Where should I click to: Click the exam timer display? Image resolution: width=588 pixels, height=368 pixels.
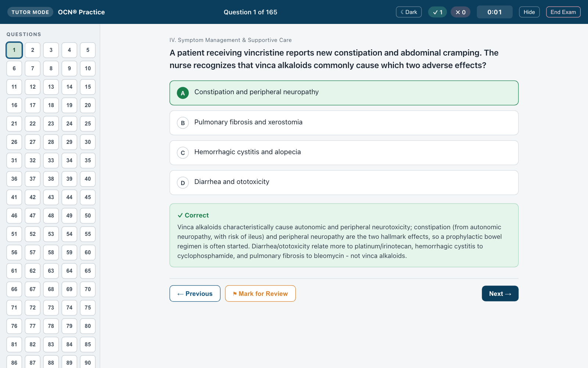(495, 12)
